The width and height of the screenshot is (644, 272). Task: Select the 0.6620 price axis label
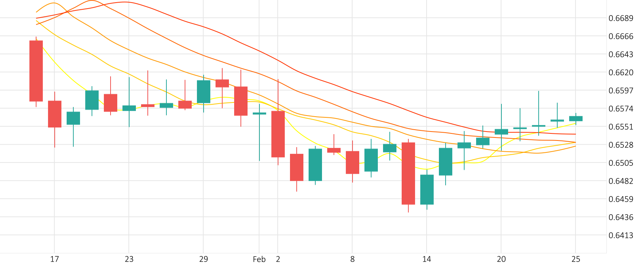click(621, 72)
